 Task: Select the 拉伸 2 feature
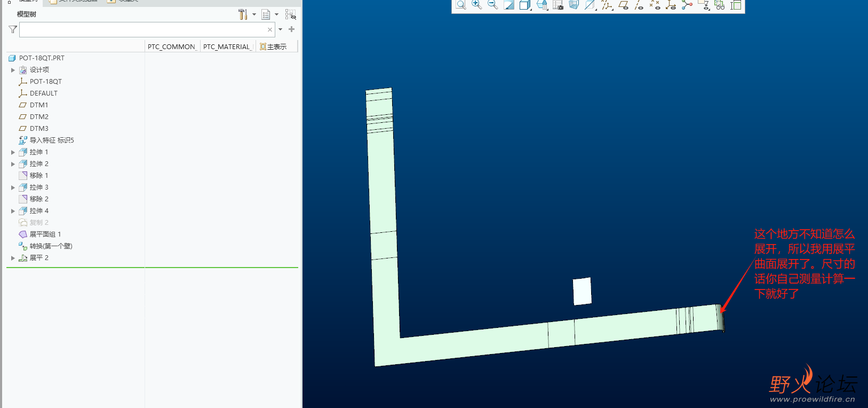coord(39,164)
